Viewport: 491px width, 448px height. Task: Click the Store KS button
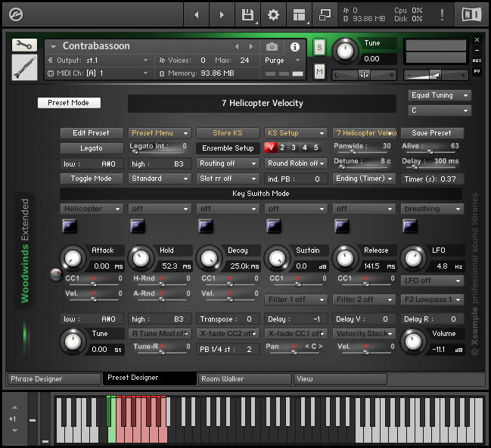click(228, 133)
